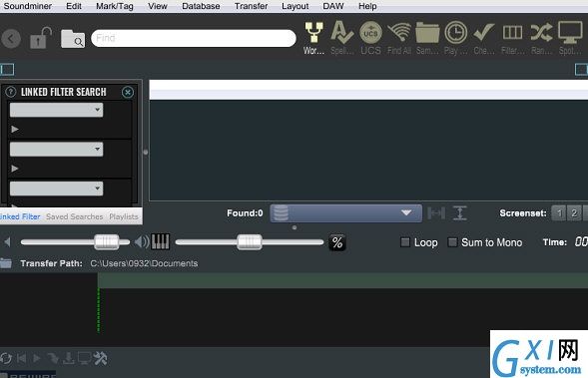588x378 pixels.
Task: Switch to the Saved Searches tab
Action: coord(74,216)
